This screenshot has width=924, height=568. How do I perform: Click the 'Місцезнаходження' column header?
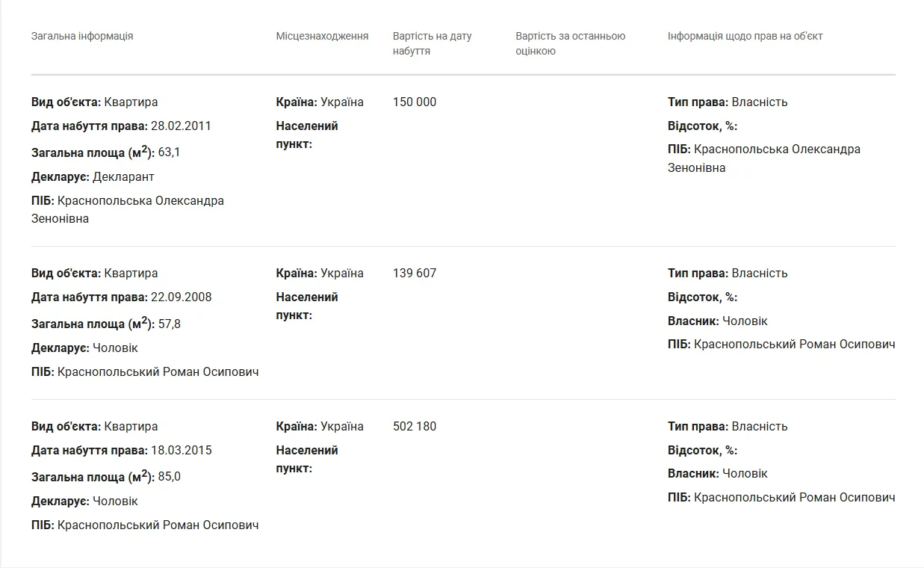pyautogui.click(x=322, y=36)
